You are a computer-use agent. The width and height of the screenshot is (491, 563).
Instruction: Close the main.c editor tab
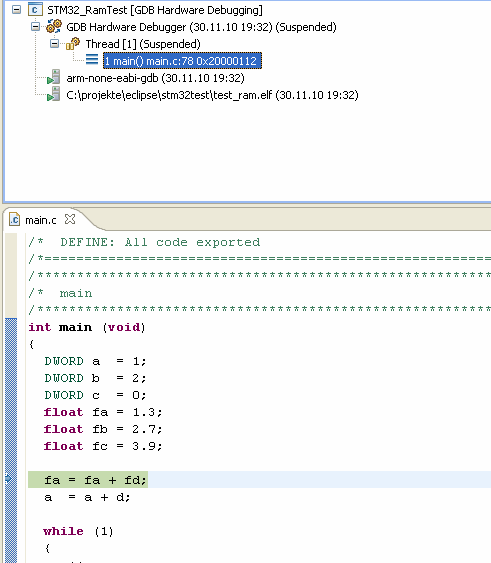[70, 219]
